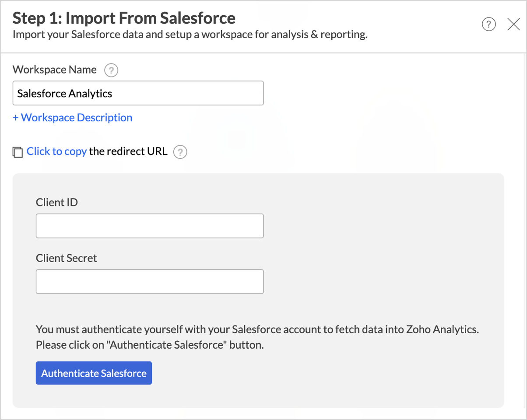This screenshot has width=527, height=420.
Task: Add a Workspace Description
Action: point(73,118)
